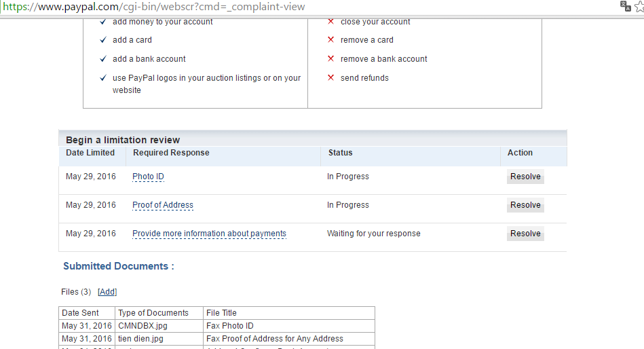The height and width of the screenshot is (349, 644).
Task: Select the tien dien.jpg document entry
Action: [140, 339]
